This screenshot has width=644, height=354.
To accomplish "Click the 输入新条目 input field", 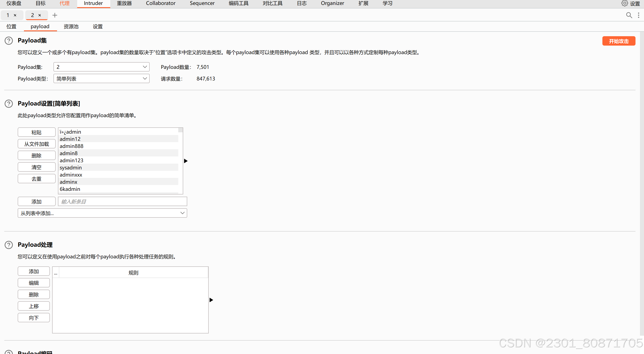I will point(122,201).
